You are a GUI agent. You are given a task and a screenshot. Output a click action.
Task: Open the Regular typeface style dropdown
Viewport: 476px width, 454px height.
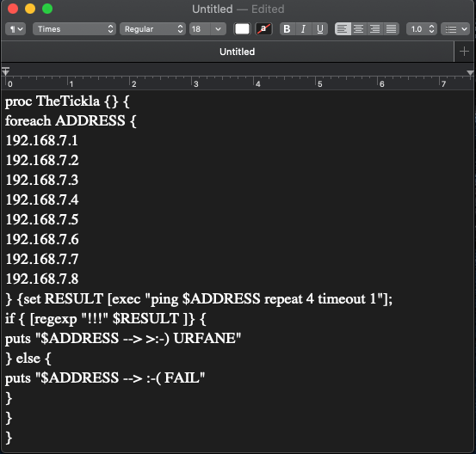[152, 29]
